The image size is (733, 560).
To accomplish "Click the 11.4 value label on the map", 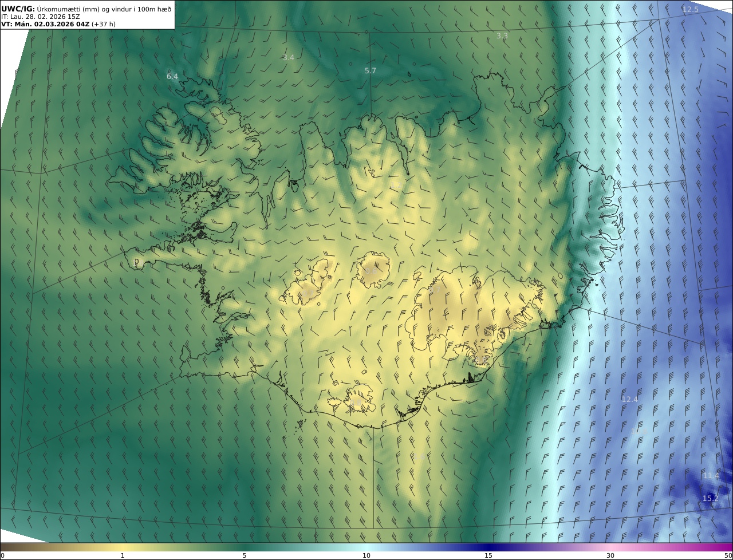I will coord(711,476).
